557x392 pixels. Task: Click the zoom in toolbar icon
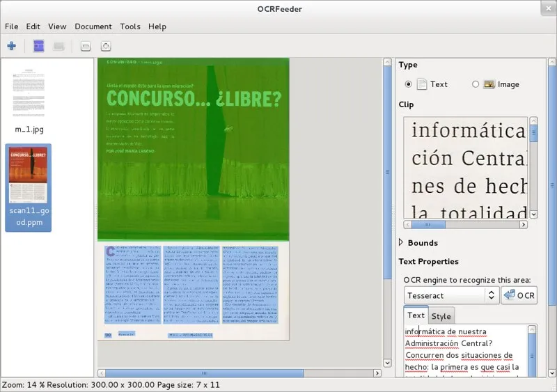(105, 46)
